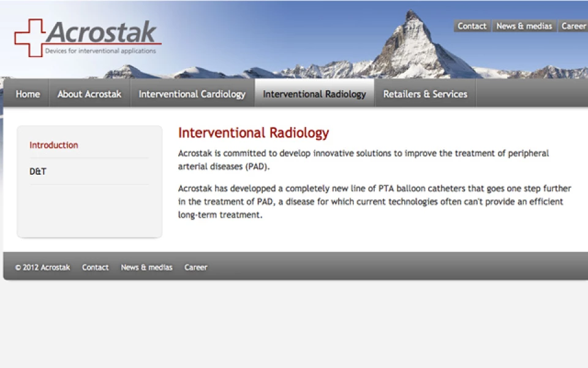Click the Interventional Radiology page heading

(x=254, y=133)
